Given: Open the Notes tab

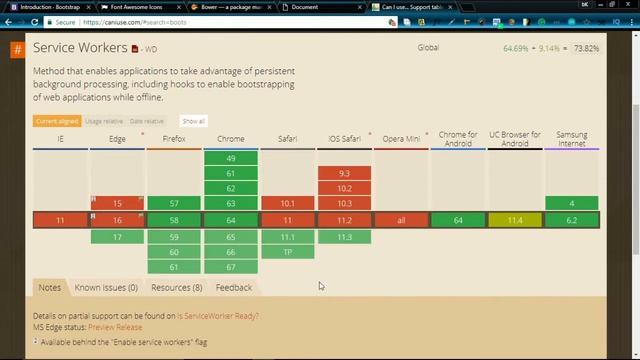Looking at the screenshot, I should pyautogui.click(x=49, y=288).
